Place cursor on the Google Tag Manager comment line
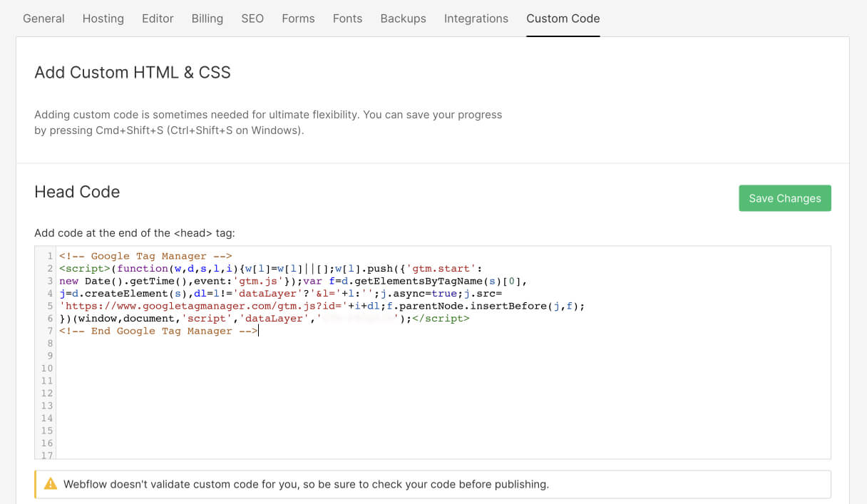This screenshot has height=504, width=867. (146, 256)
